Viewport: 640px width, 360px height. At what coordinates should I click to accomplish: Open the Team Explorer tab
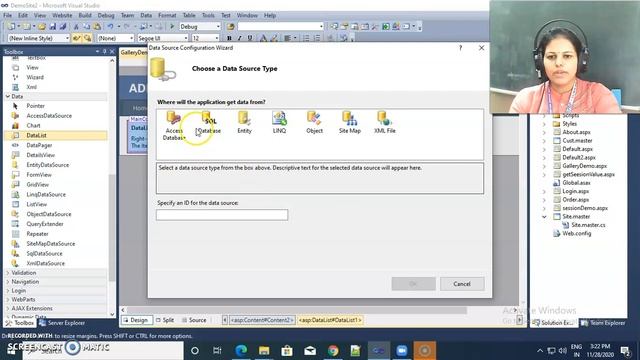tap(603, 323)
